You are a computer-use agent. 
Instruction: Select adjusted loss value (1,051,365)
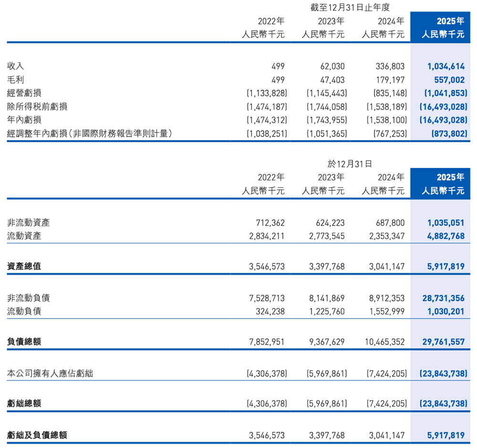click(327, 134)
